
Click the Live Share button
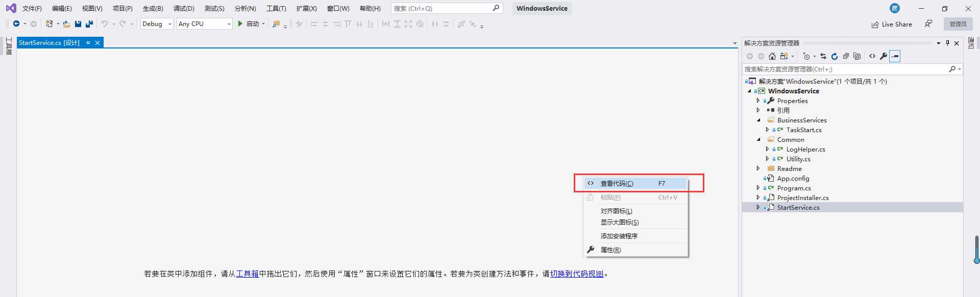click(x=892, y=24)
